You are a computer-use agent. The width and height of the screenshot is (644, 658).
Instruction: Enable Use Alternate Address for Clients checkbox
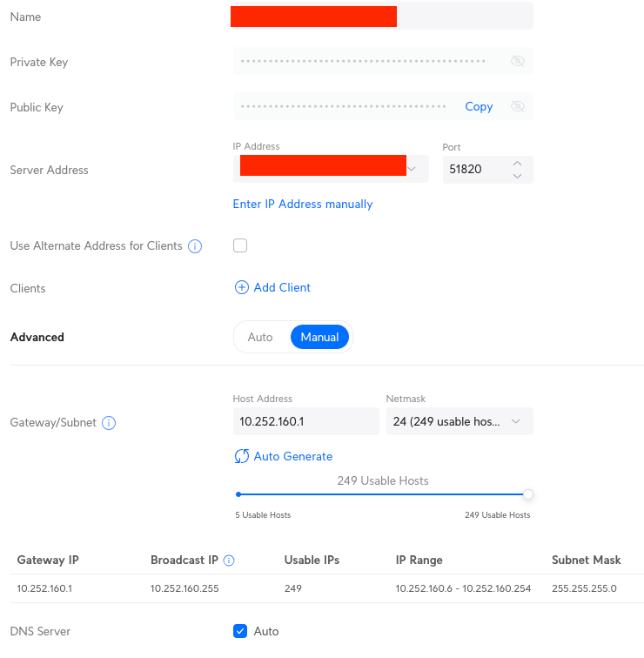[240, 245]
